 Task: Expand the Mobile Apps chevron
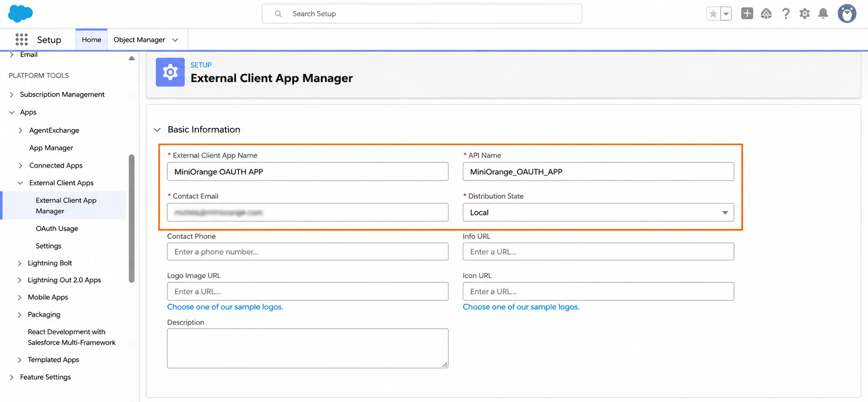pyautogui.click(x=19, y=297)
